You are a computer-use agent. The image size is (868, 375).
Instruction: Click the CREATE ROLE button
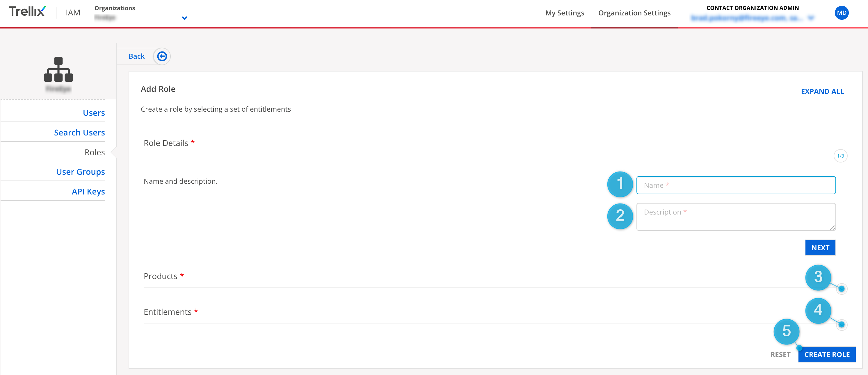point(827,354)
